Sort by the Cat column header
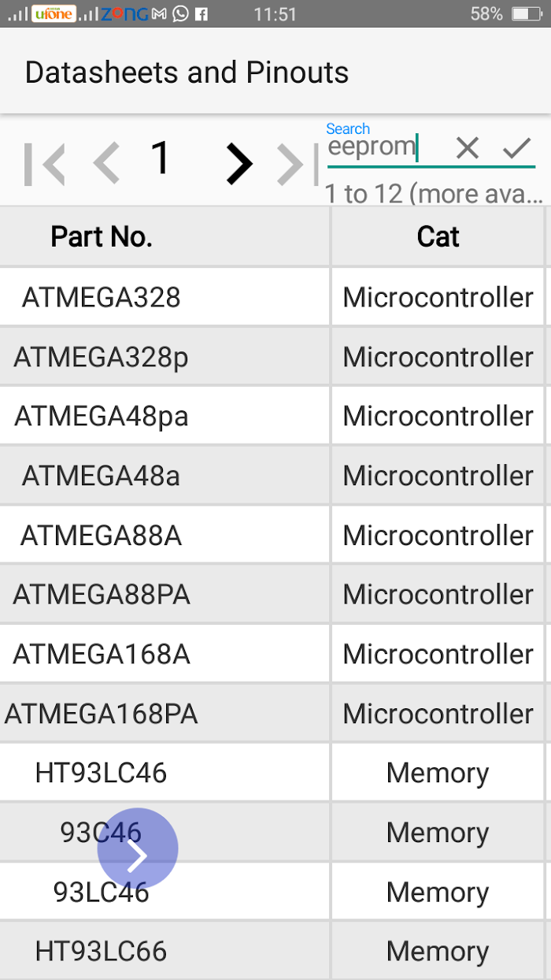 click(438, 236)
